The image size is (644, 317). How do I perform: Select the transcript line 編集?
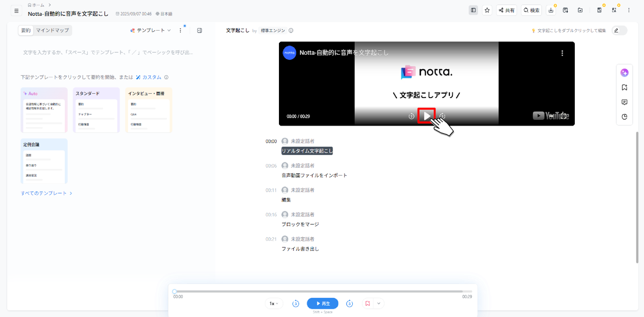click(286, 200)
